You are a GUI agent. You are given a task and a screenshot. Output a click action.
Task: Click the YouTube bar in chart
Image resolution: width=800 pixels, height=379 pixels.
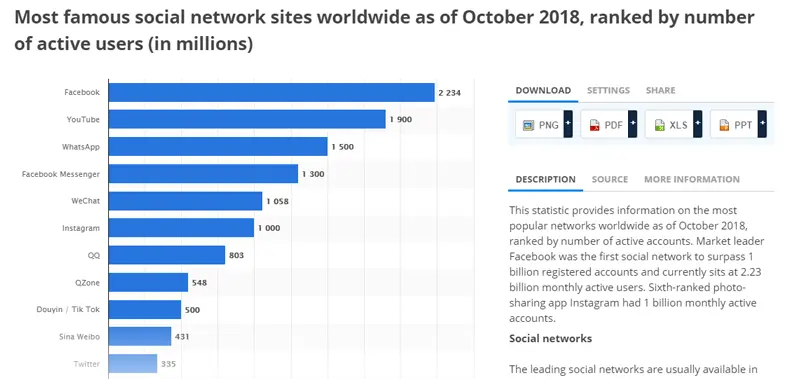pos(247,119)
